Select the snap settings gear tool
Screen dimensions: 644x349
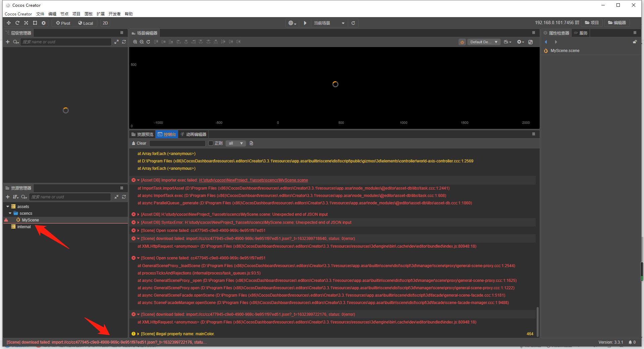(44, 23)
